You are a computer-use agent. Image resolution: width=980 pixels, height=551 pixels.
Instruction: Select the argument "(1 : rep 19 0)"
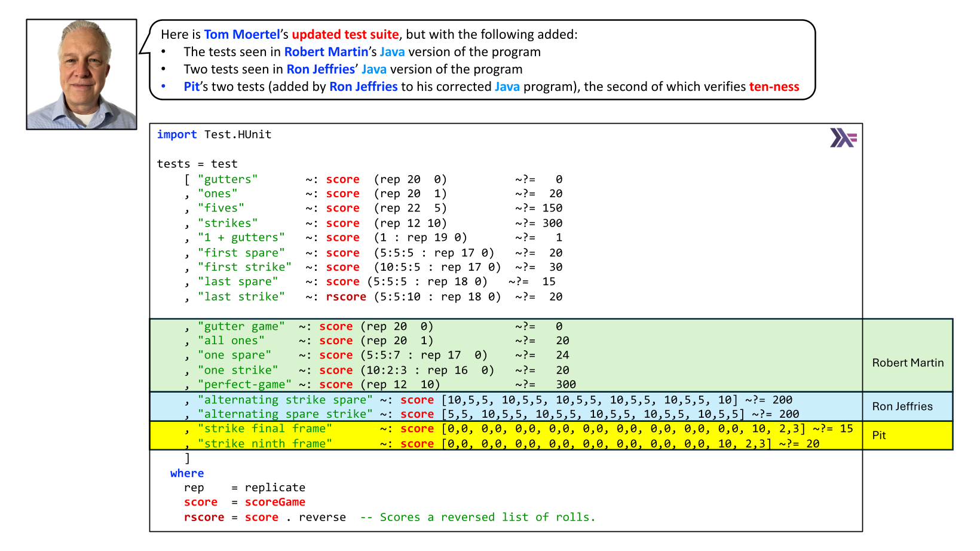click(x=421, y=237)
